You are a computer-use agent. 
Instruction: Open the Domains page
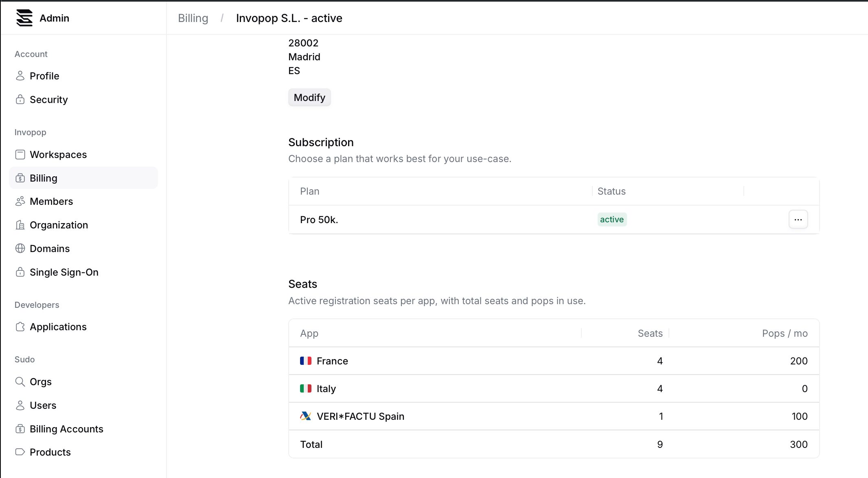coord(83,248)
